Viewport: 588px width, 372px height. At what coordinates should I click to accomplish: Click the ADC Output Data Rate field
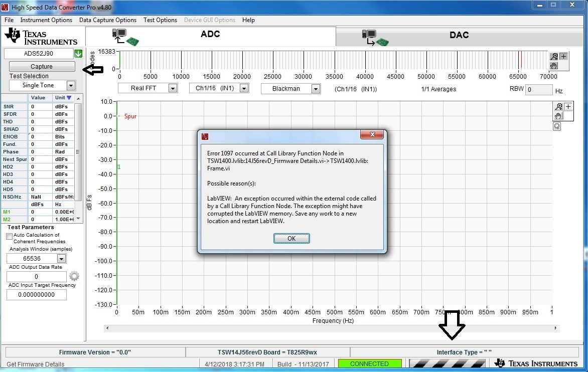point(37,276)
